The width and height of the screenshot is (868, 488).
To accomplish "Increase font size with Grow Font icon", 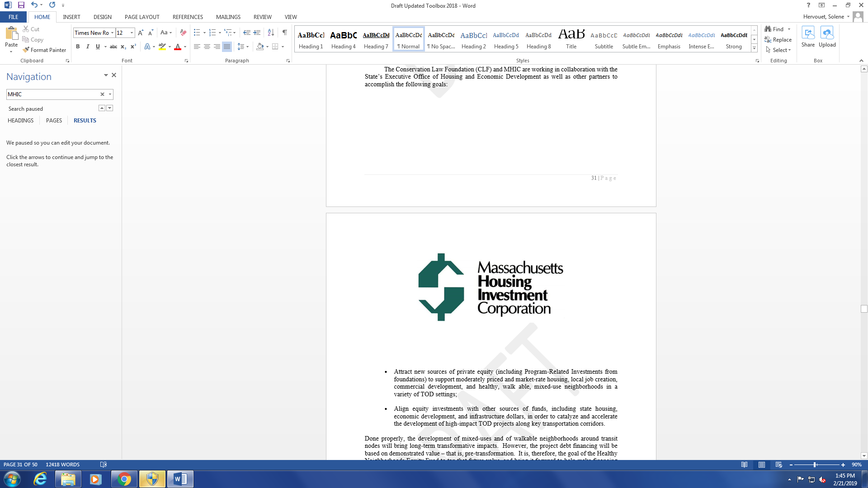I will coord(141,33).
